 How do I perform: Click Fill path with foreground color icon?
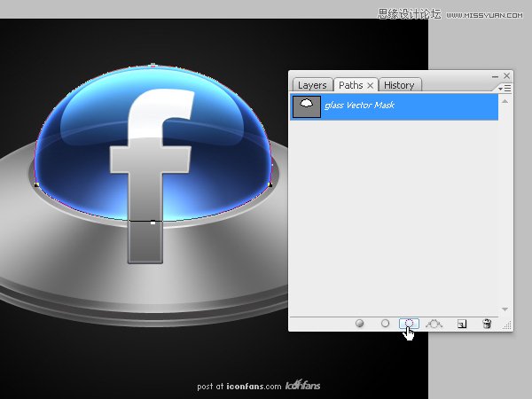pyautogui.click(x=360, y=324)
